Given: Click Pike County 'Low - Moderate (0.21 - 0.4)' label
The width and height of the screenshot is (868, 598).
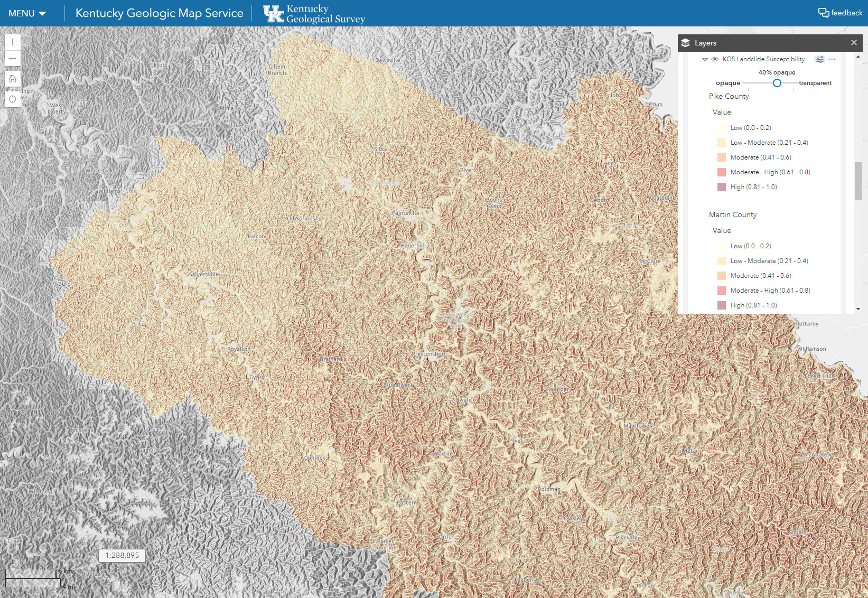Looking at the screenshot, I should tap(769, 143).
